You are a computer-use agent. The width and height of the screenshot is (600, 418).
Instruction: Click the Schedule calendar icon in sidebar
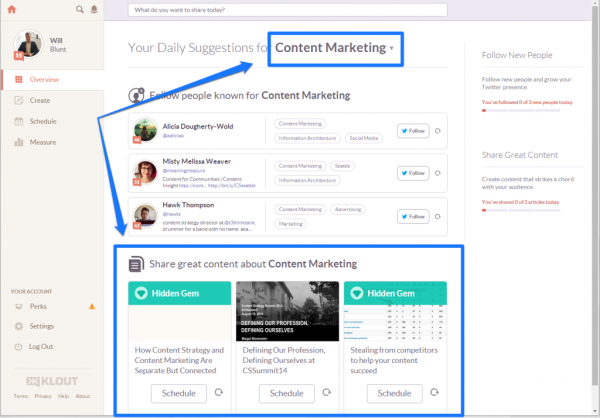pos(18,121)
